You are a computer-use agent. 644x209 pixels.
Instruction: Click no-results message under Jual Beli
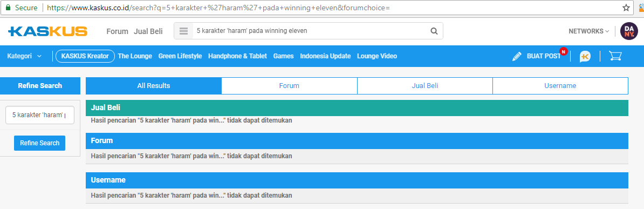191,120
